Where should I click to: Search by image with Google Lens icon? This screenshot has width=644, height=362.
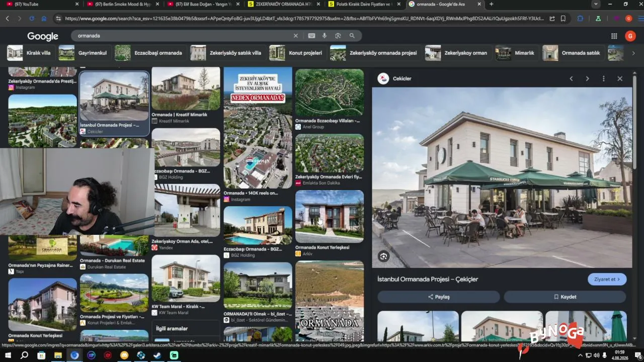(338, 36)
